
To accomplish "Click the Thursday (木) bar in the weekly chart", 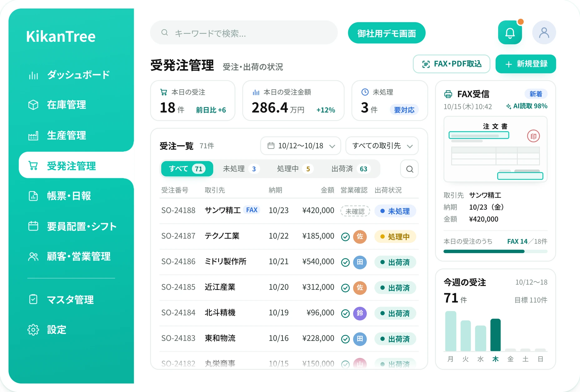I will [496, 335].
